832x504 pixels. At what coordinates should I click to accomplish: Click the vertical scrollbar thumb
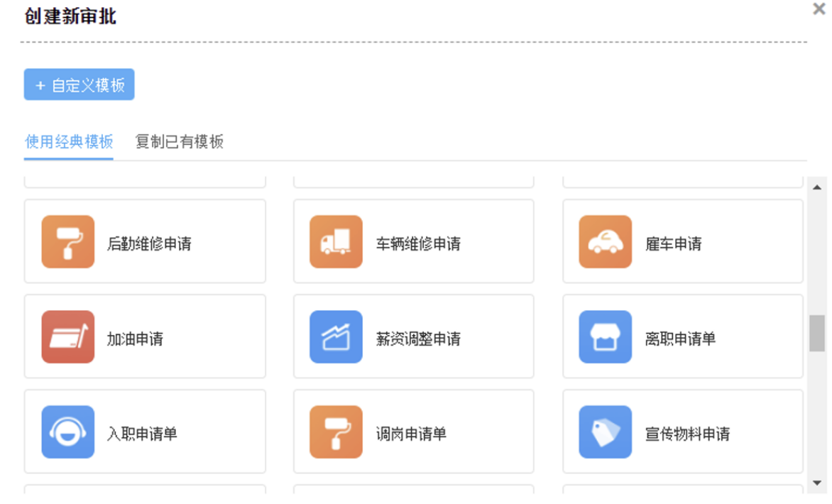coord(817,334)
